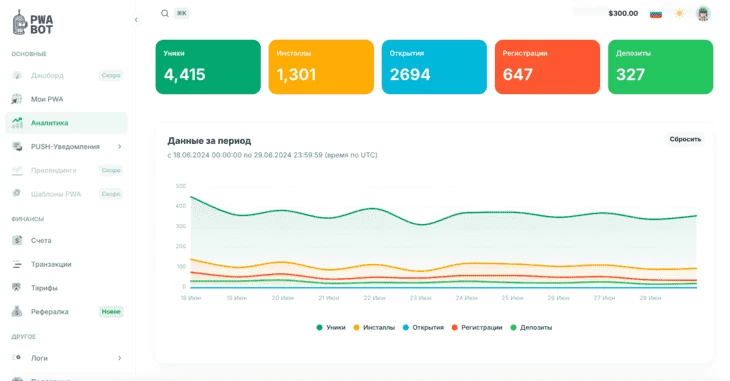Click the search magnifier icon
730x381 pixels.
pyautogui.click(x=165, y=14)
